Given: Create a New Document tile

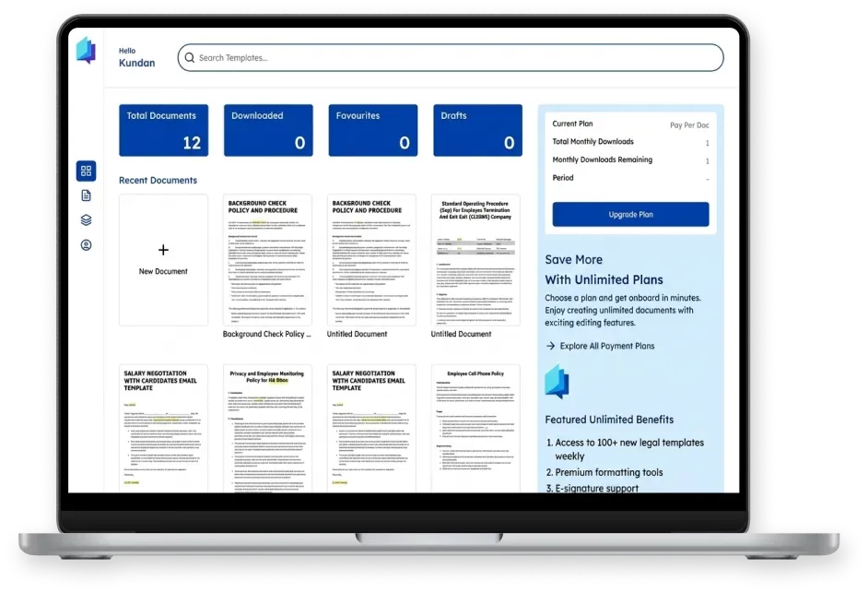Looking at the screenshot, I should coord(163,260).
